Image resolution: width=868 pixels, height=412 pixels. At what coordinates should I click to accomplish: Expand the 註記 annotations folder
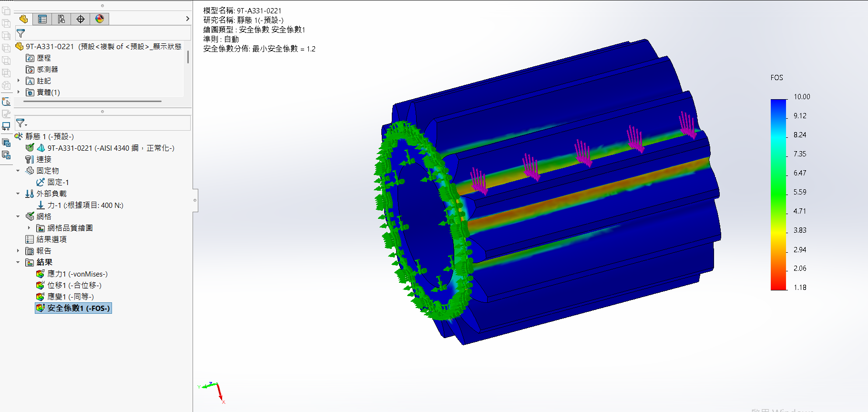pyautogui.click(x=19, y=81)
